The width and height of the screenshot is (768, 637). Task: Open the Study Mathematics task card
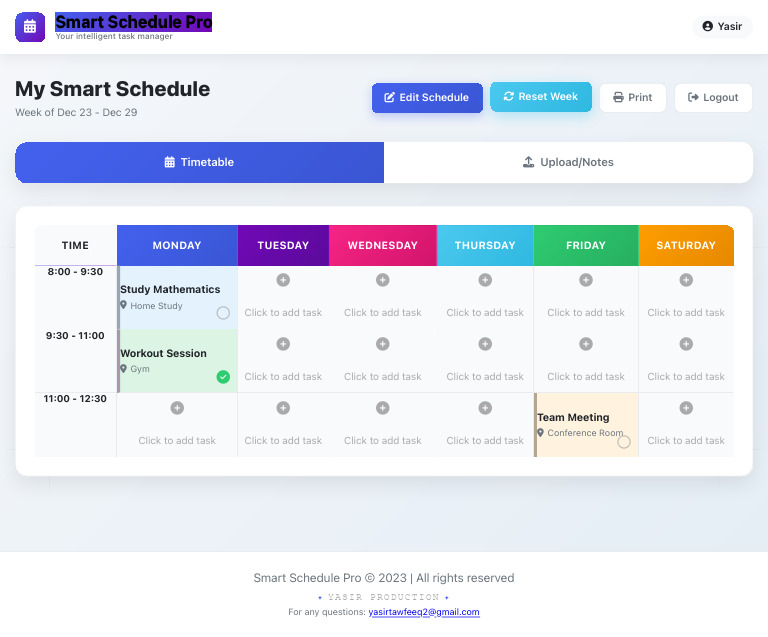tap(177, 297)
